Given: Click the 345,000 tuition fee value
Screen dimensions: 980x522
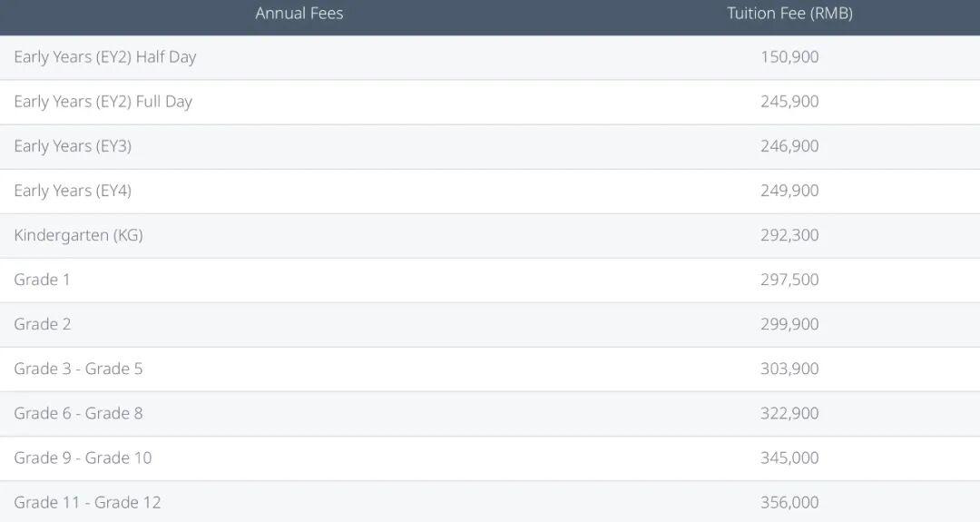Looking at the screenshot, I should (789, 458).
